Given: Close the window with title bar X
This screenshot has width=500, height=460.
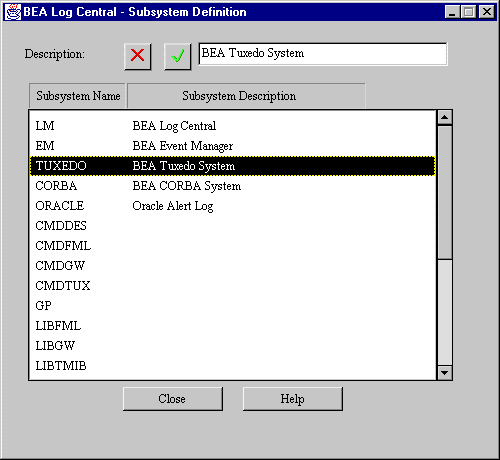Looking at the screenshot, I should pos(487,12).
